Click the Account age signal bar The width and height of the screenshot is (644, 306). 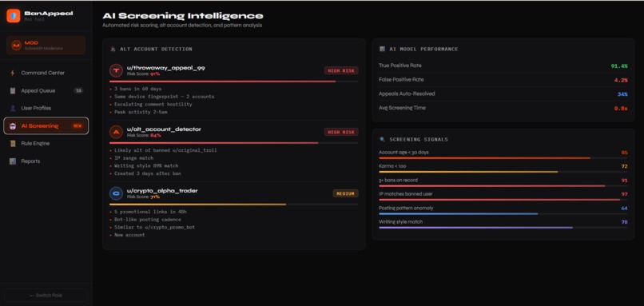[x=503, y=158]
